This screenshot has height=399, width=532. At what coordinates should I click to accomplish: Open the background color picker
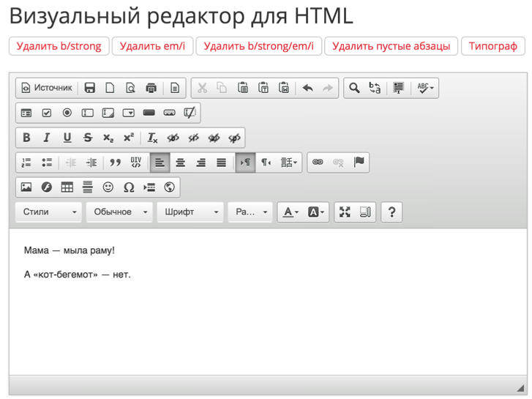(x=316, y=212)
